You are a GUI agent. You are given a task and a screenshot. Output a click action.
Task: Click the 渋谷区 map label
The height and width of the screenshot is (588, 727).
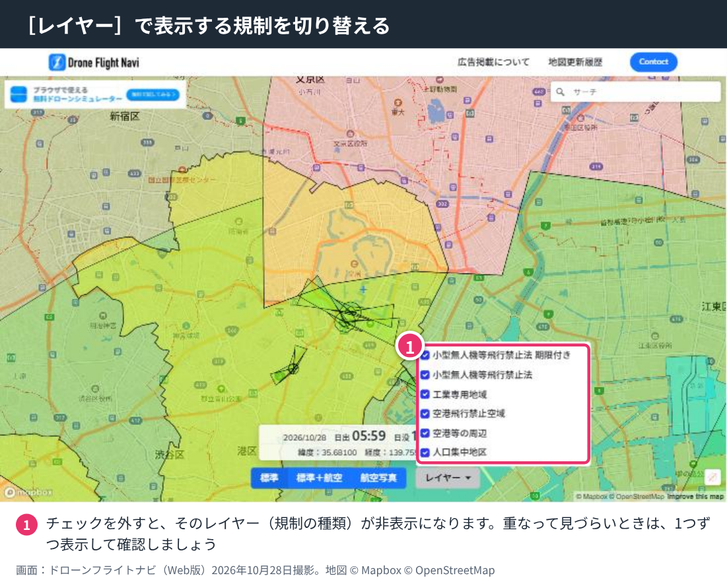click(170, 454)
